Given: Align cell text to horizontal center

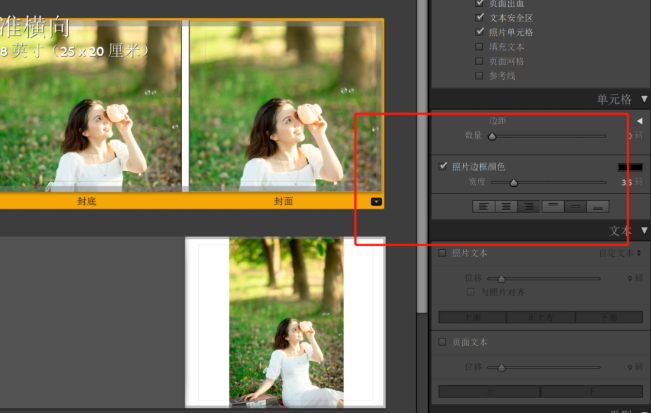Looking at the screenshot, I should (x=506, y=206).
